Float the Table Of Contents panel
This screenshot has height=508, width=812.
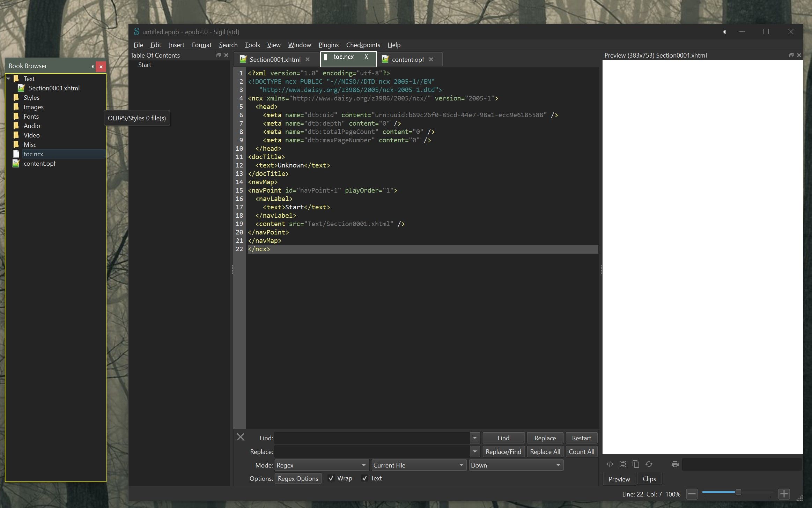219,55
